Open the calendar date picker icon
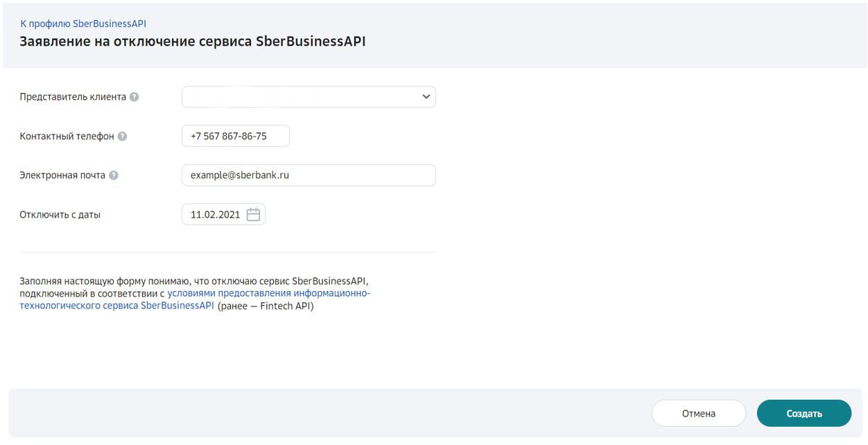Screen dimensions: 868x445 click(x=253, y=215)
